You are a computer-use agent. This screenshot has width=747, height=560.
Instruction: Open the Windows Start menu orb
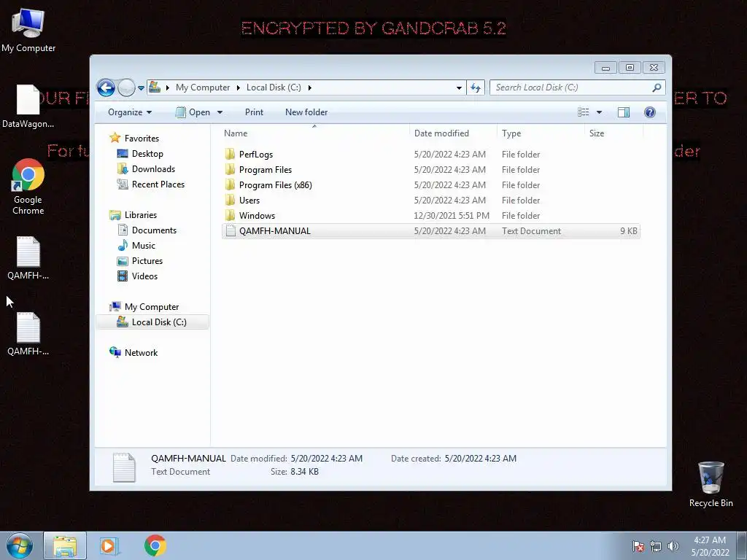pos(20,545)
